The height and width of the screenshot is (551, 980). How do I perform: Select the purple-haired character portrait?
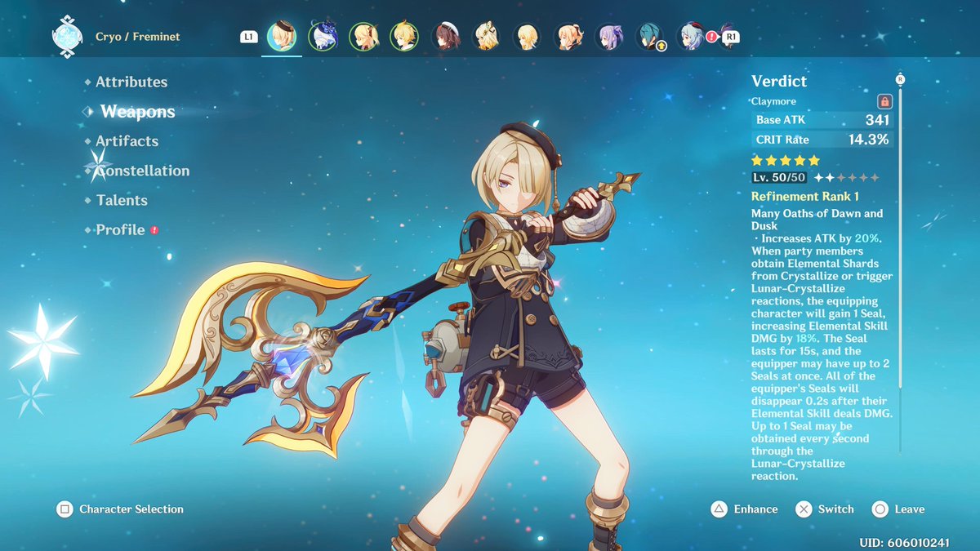tap(609, 37)
